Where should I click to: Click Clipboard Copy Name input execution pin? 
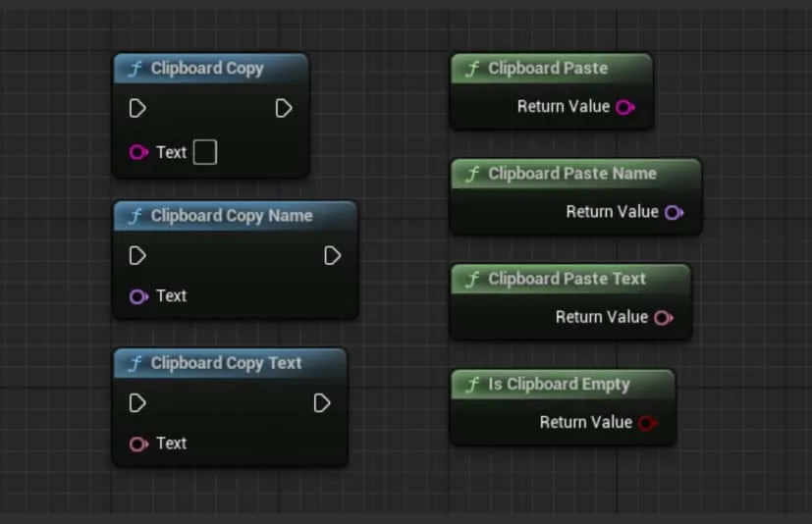(x=137, y=256)
